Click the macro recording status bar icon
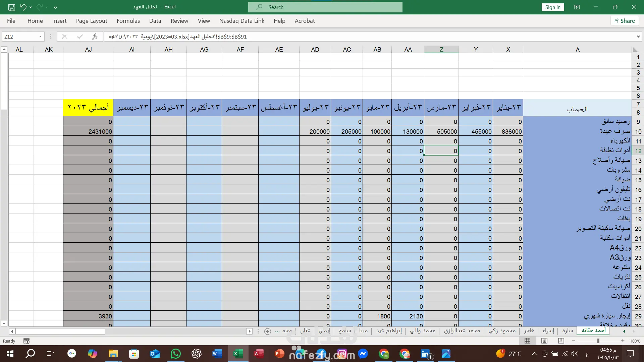The width and height of the screenshot is (644, 362). pos(26,341)
